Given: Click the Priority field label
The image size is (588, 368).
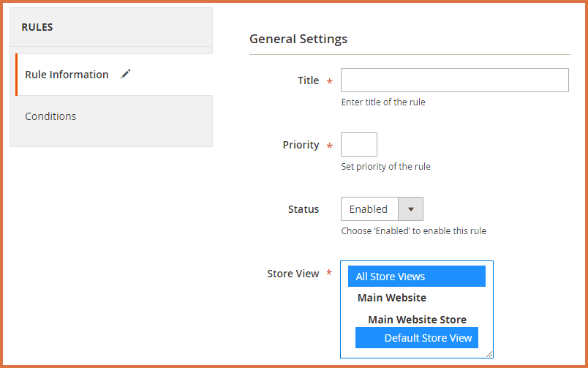Looking at the screenshot, I should pos(301,145).
